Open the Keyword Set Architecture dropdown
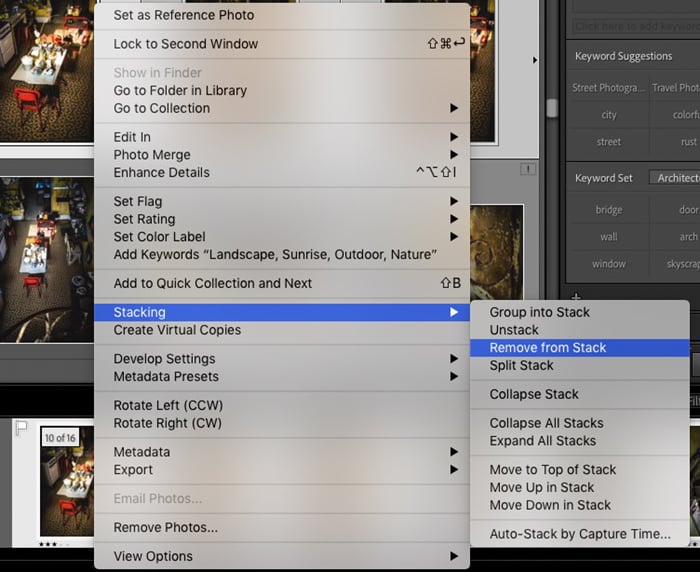This screenshot has width=700, height=572. pyautogui.click(x=674, y=178)
